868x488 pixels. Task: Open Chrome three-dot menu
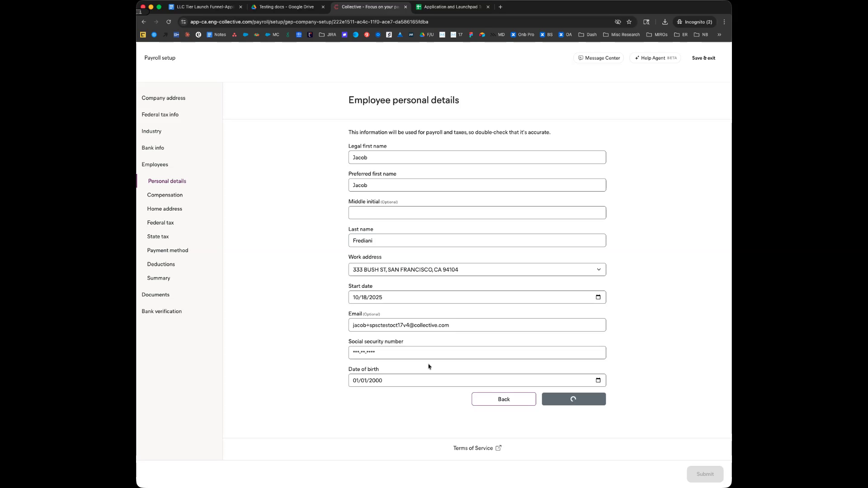click(724, 22)
